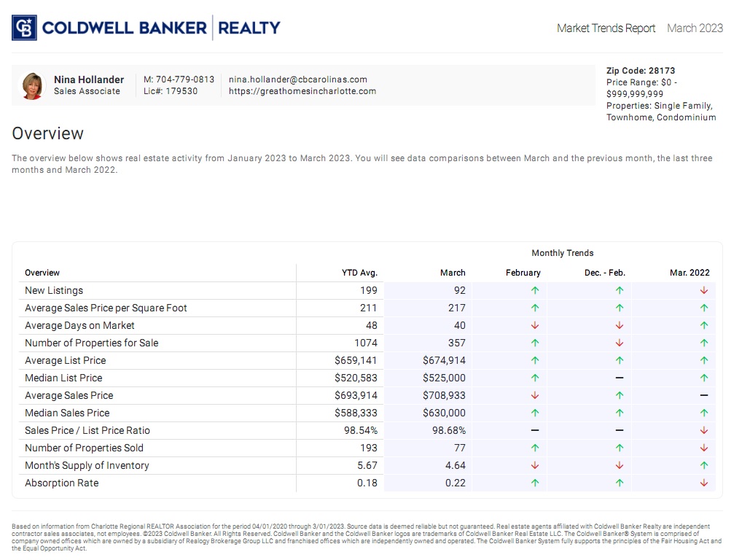Click the green arrow for Absorption Rate Dec.-Feb. trend
Screen dimensions: 742x560
point(619,483)
